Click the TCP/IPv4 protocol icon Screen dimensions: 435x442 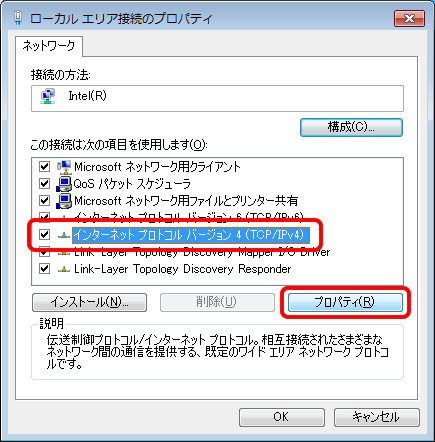click(64, 235)
